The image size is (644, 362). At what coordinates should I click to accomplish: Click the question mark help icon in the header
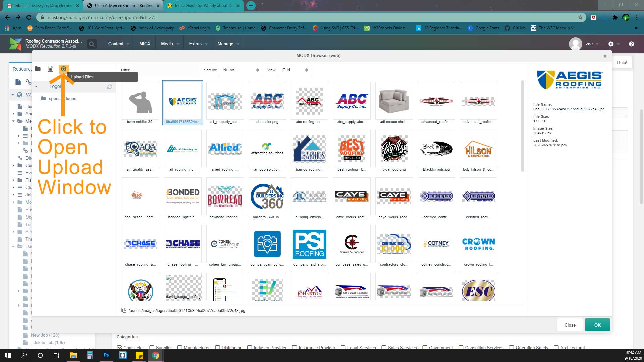point(631,44)
